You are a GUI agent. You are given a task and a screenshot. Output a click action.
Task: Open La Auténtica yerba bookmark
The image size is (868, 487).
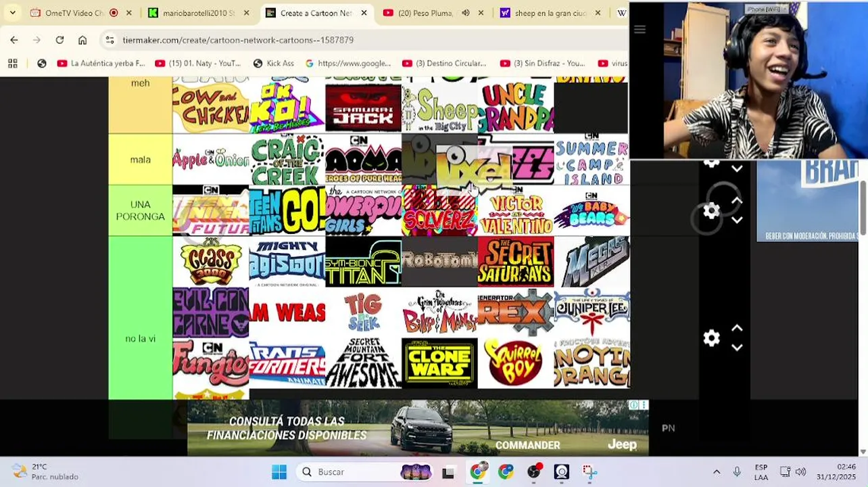(101, 64)
